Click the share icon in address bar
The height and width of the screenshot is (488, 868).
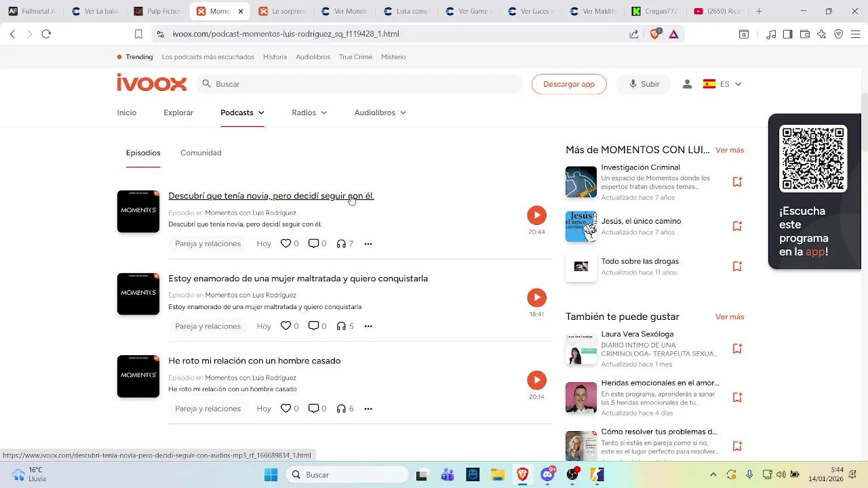point(634,34)
